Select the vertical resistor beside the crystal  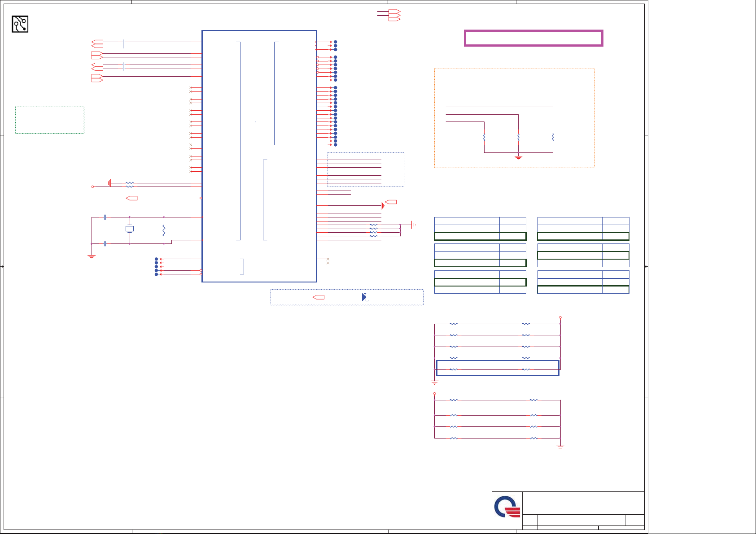pyautogui.click(x=164, y=231)
